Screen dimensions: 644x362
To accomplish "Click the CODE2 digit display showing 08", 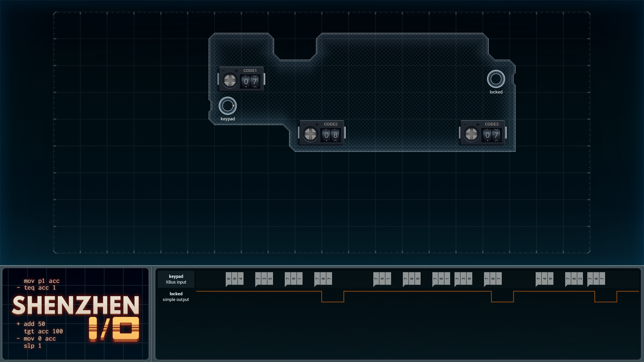I will coord(331,135).
